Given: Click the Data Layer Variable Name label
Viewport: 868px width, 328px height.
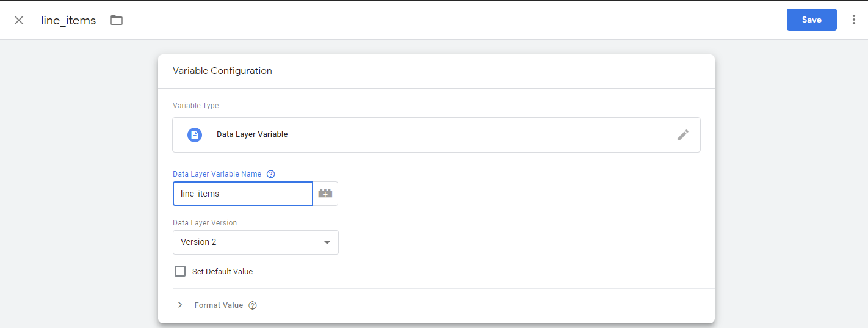Looking at the screenshot, I should click(217, 174).
